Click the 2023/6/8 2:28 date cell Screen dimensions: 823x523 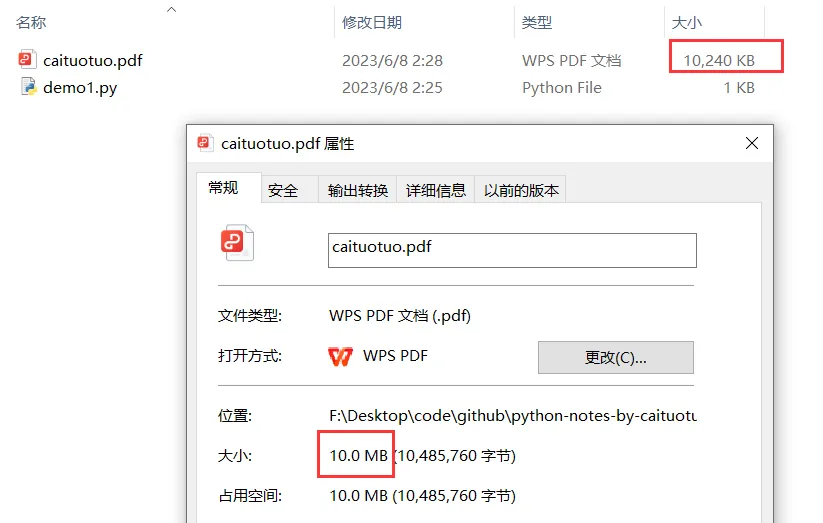(x=392, y=60)
